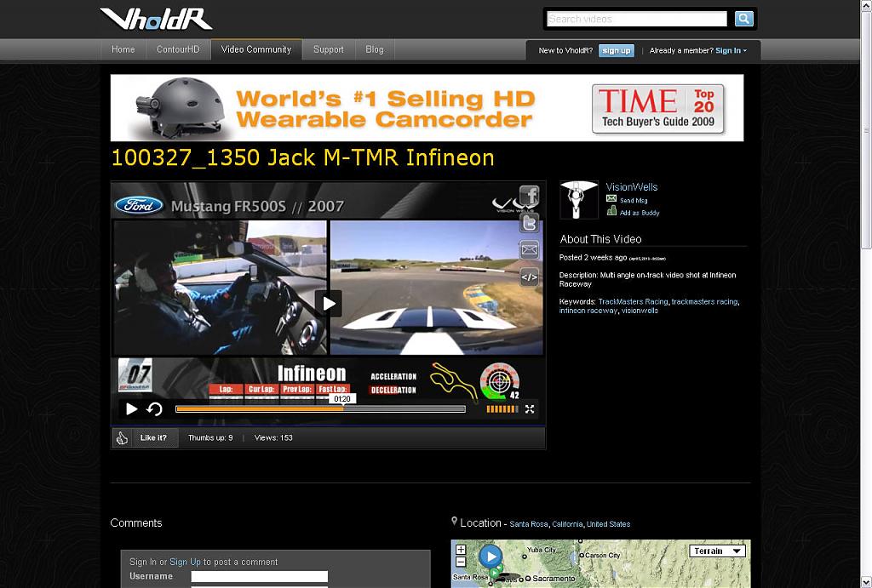Image resolution: width=872 pixels, height=588 pixels.
Task: Open the Terrain map type dropdown
Action: click(716, 551)
